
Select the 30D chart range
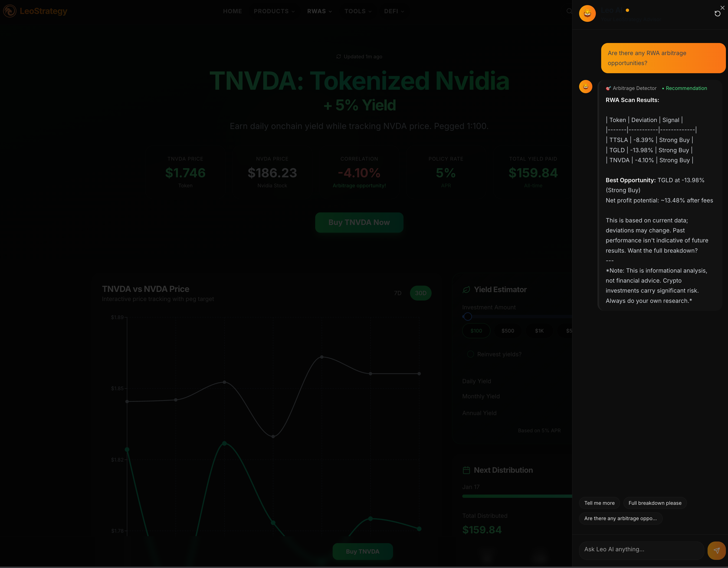(420, 293)
